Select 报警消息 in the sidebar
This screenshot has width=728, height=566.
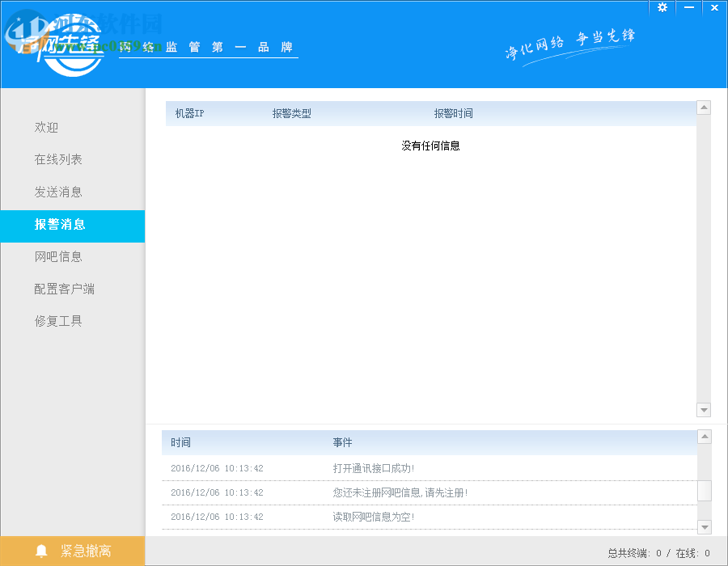(57, 226)
